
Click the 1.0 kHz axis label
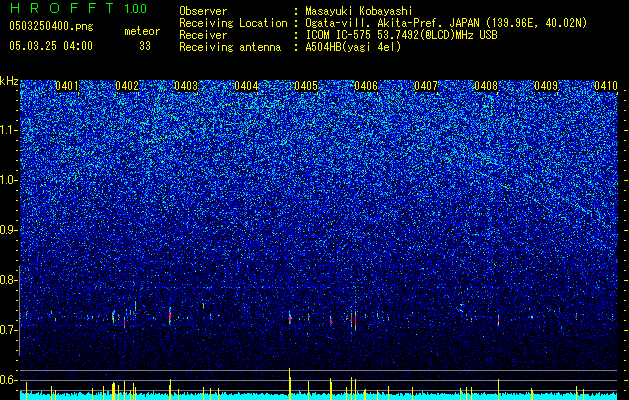[9, 180]
